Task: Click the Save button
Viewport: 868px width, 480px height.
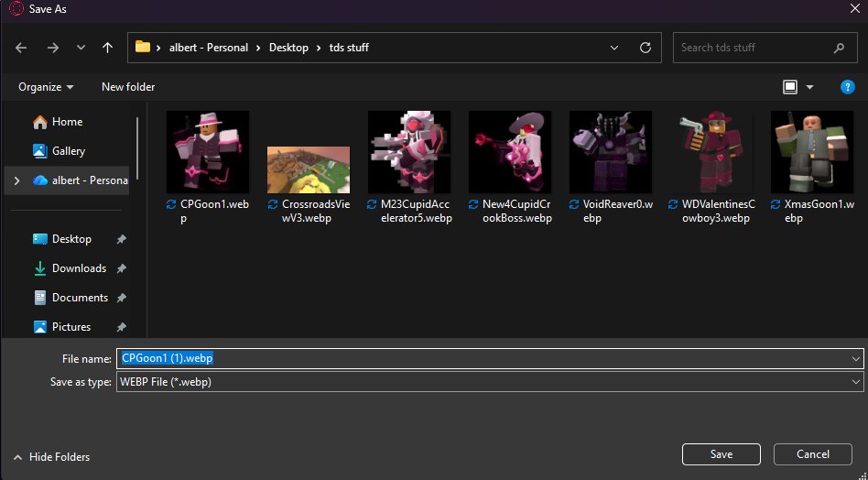Action: [722, 454]
